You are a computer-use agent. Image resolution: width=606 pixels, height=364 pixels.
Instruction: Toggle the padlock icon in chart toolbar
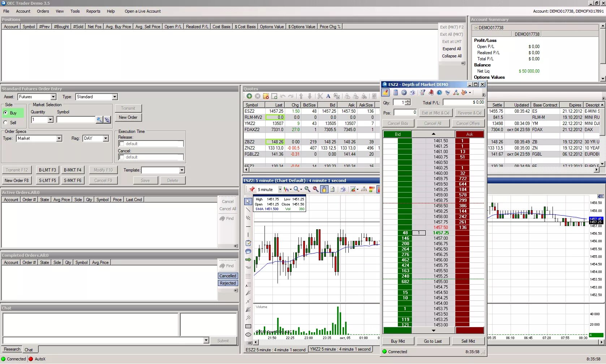point(324,189)
